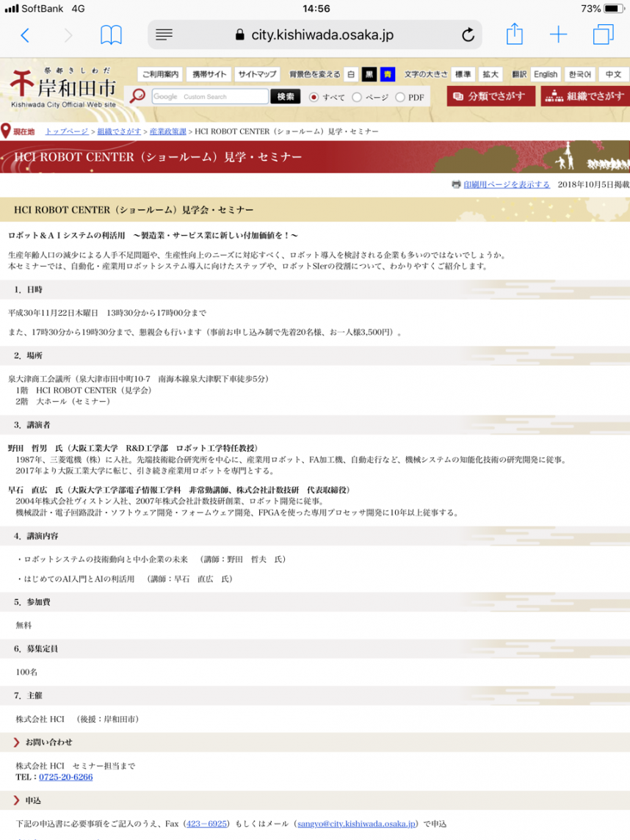This screenshot has height=840, width=630.
Task: Reload the page with the refresh icon
Action: click(468, 35)
